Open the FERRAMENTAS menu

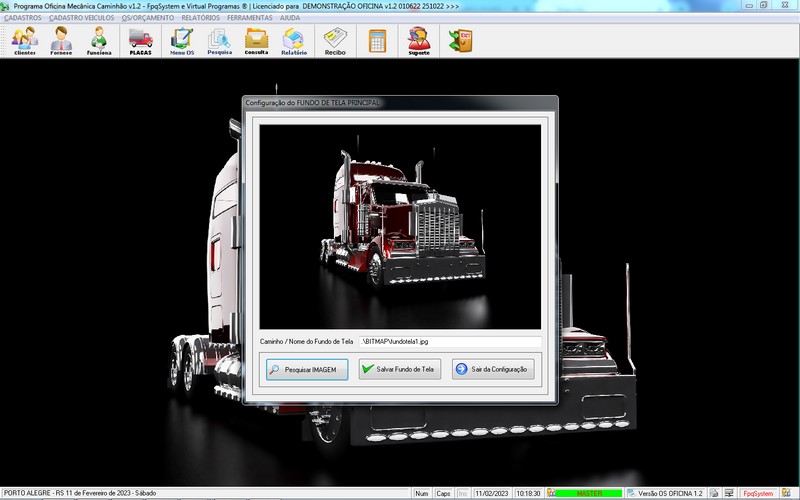pyautogui.click(x=249, y=18)
